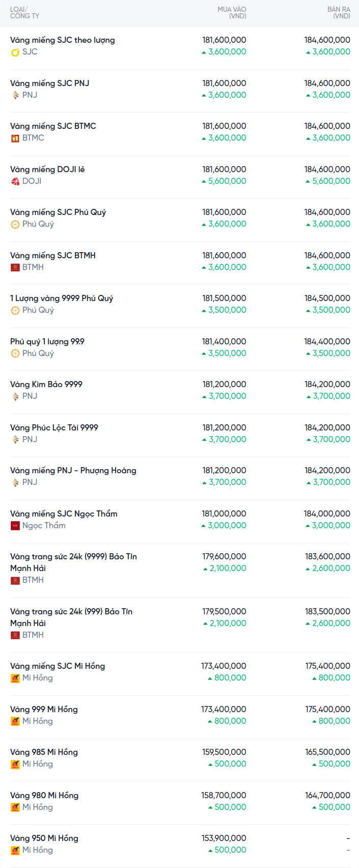Click the PNJ logo under Vàng miếng SJC PNJ
Image resolution: width=359 pixels, height=868 pixels.
click(x=15, y=95)
